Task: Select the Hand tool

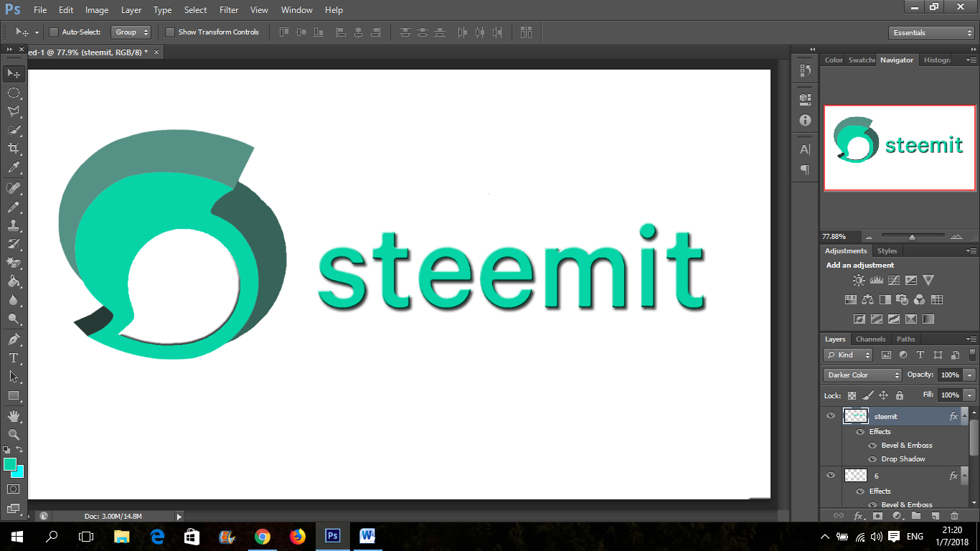Action: click(14, 415)
